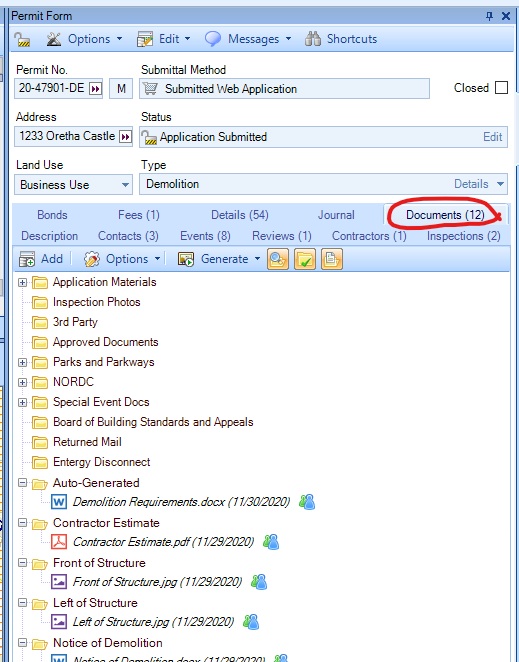Click the arrow icon beside Address field
The image size is (519, 662).
tap(125, 137)
